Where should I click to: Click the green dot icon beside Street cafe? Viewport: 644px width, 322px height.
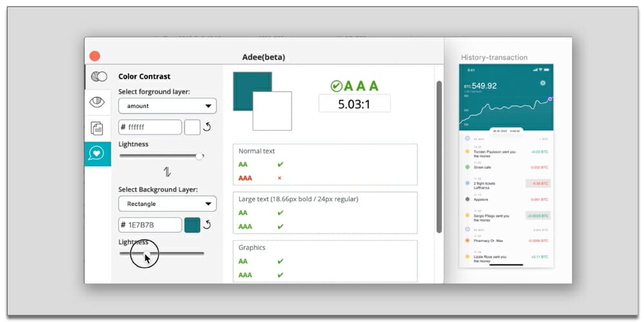click(468, 167)
